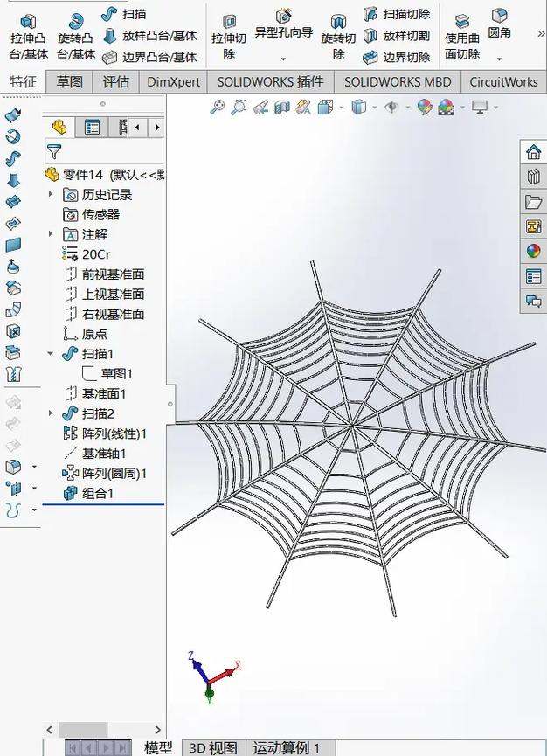Select Boundary Cut (边界切除)
The height and width of the screenshot is (756, 547).
pyautogui.click(x=396, y=58)
